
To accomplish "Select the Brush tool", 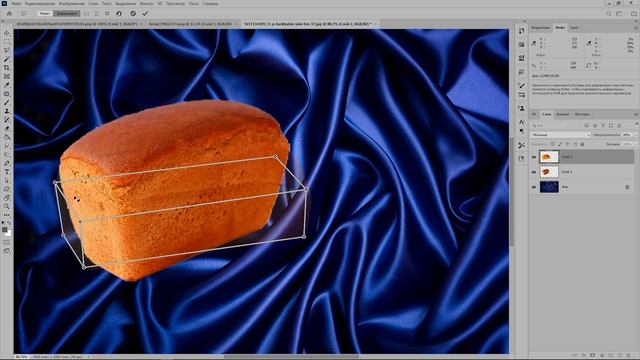I will coord(7,102).
